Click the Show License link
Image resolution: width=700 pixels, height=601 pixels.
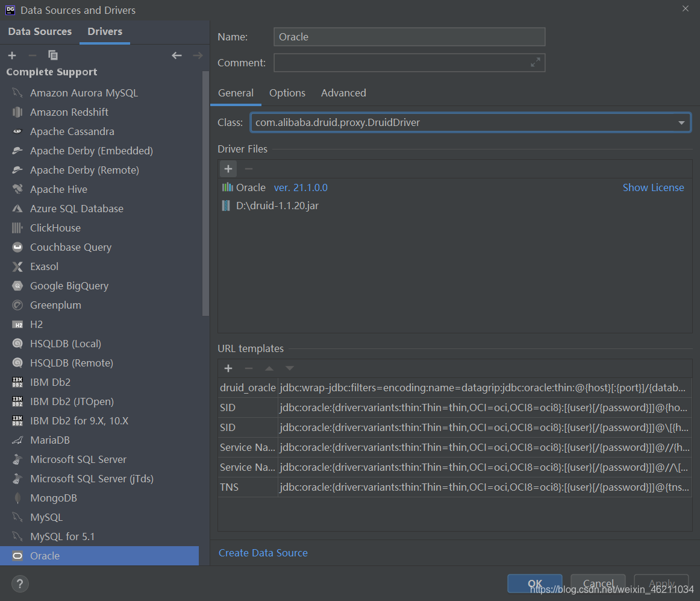click(x=654, y=187)
